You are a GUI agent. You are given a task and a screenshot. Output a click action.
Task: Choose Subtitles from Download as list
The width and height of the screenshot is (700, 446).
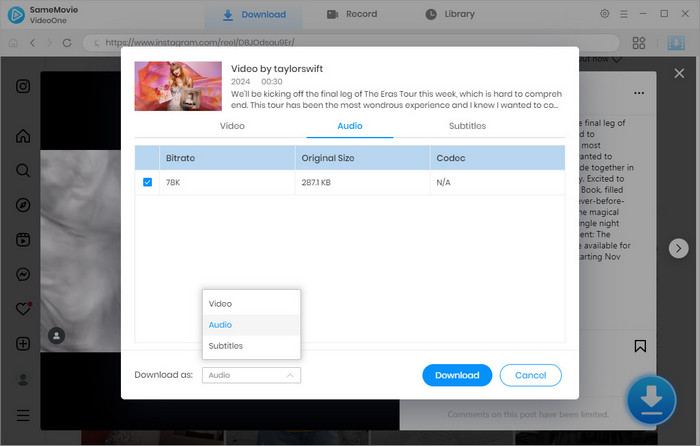point(251,346)
